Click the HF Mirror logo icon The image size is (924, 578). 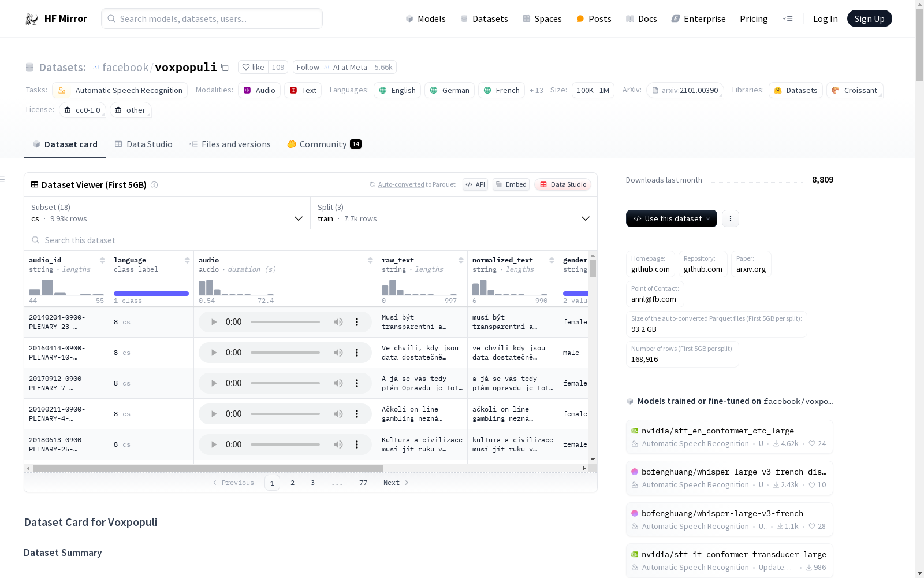pos(32,18)
